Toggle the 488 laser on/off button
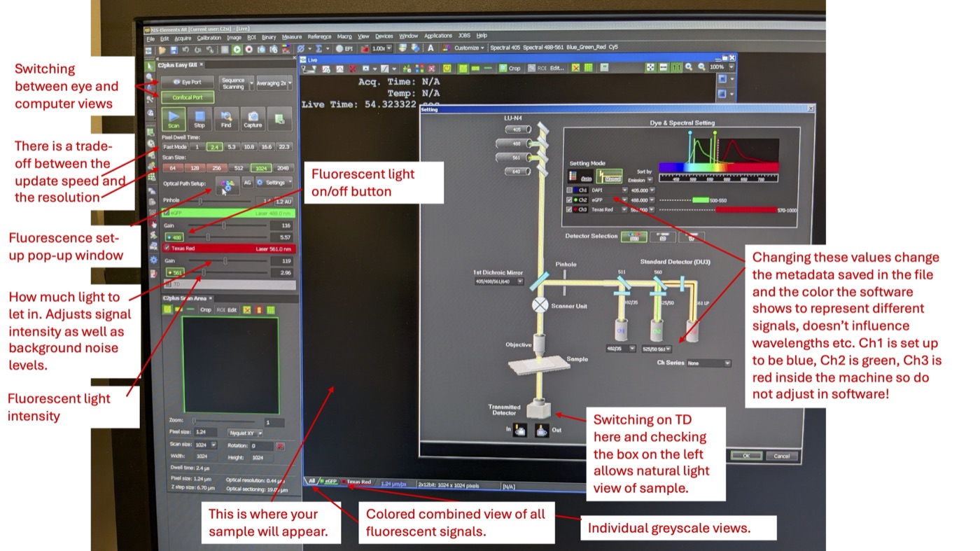 pos(174,237)
